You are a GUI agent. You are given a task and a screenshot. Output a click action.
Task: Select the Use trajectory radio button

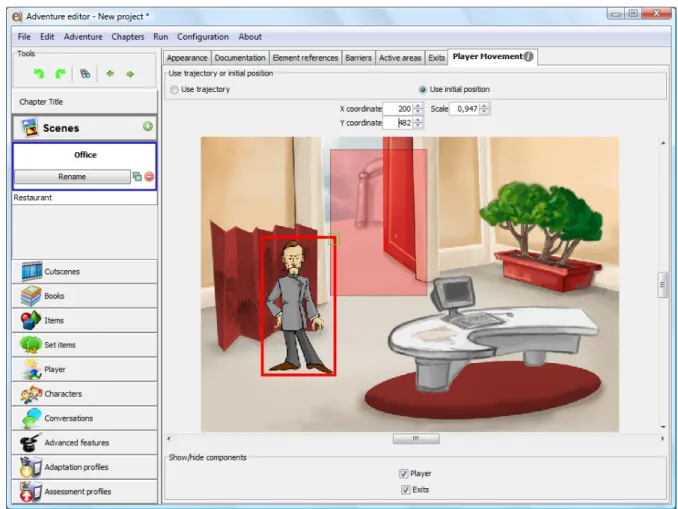tap(174, 90)
